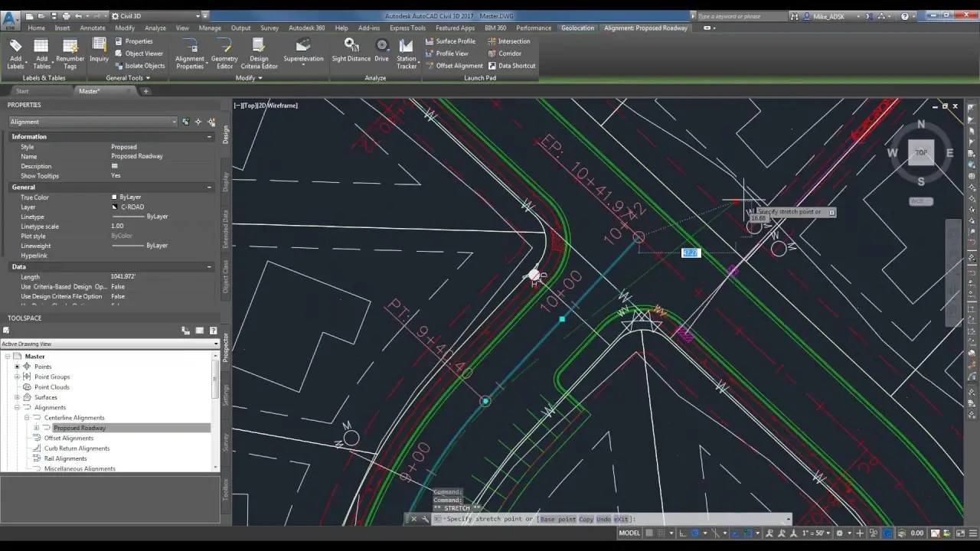Select the Add Labels tool
Viewport: 980px width, 551px height.
tap(15, 52)
